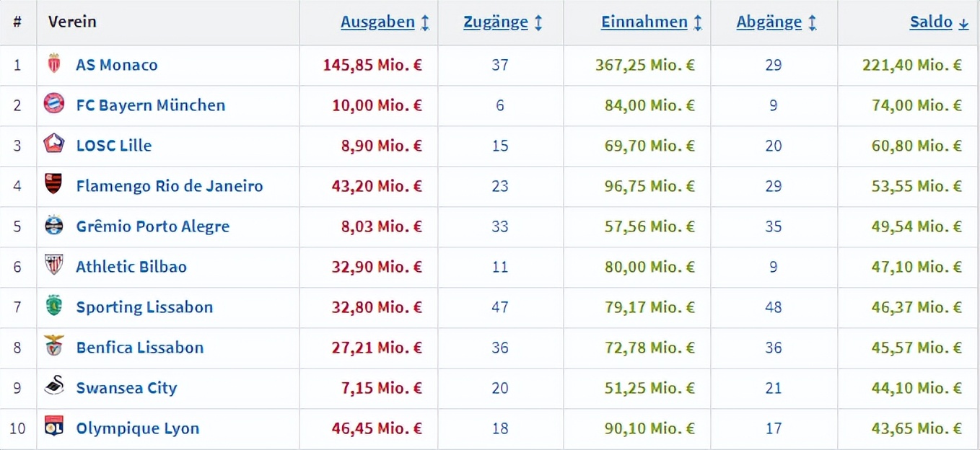Open Flamengo Rio de Janeiro link
Viewport: 980px width, 450px height.
click(170, 186)
